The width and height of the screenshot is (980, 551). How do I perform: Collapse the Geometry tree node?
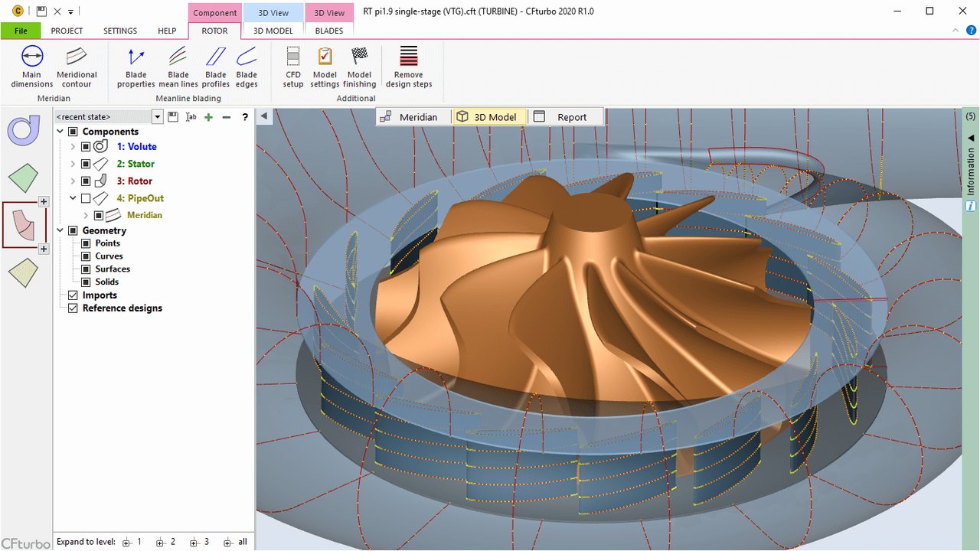[60, 230]
